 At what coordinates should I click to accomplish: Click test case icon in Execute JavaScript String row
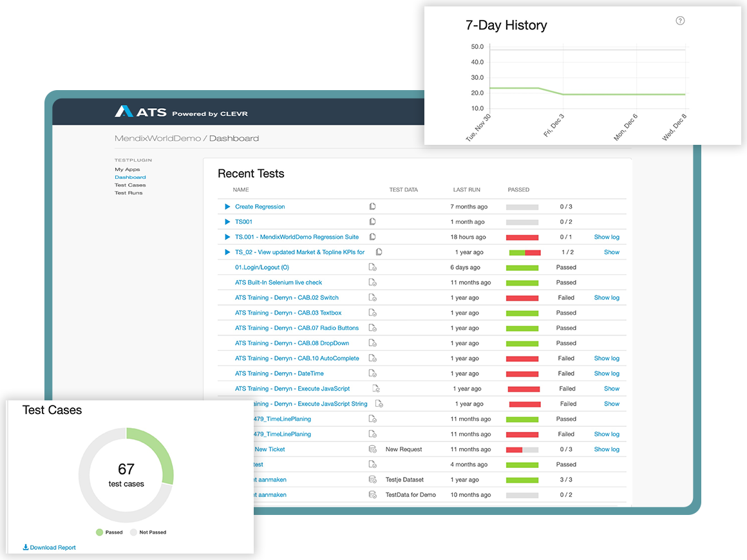pyautogui.click(x=379, y=404)
